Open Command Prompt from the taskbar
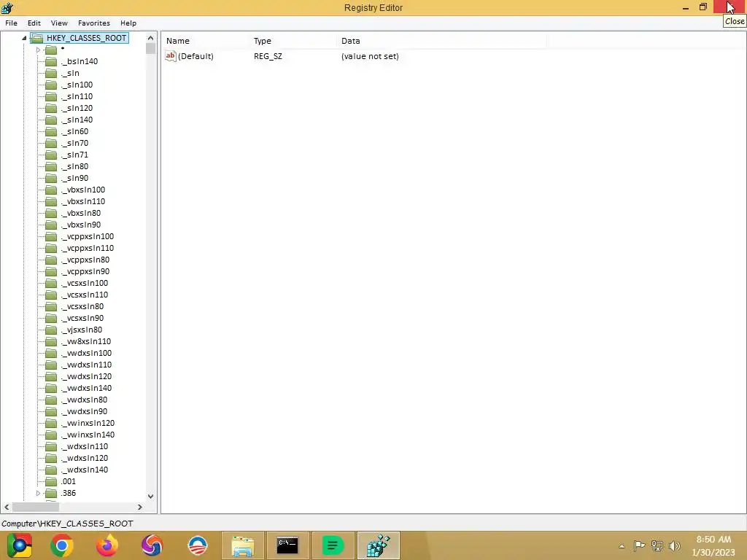 [287, 545]
